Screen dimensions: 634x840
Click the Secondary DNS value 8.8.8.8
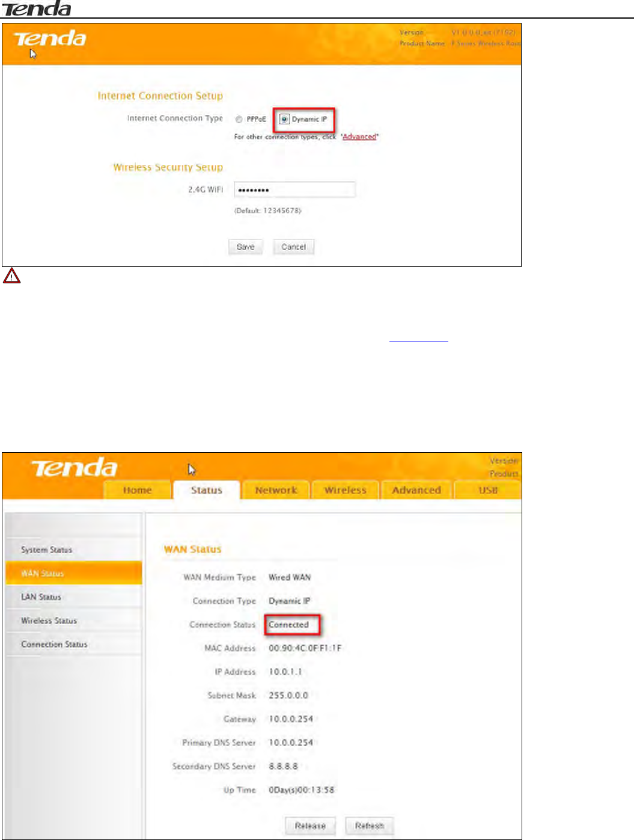click(283, 766)
